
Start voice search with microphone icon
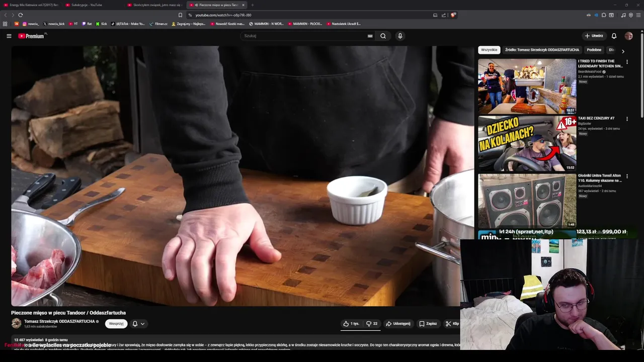pos(400,36)
